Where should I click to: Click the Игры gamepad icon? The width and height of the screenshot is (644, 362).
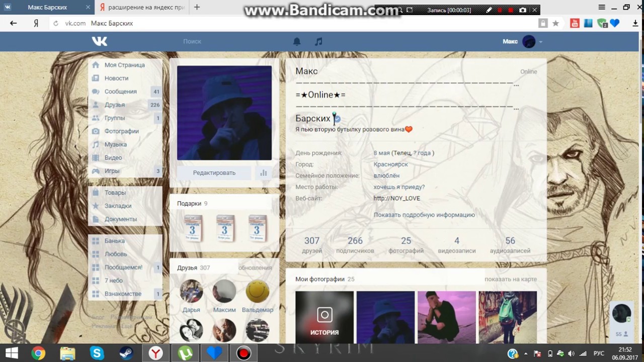(96, 171)
